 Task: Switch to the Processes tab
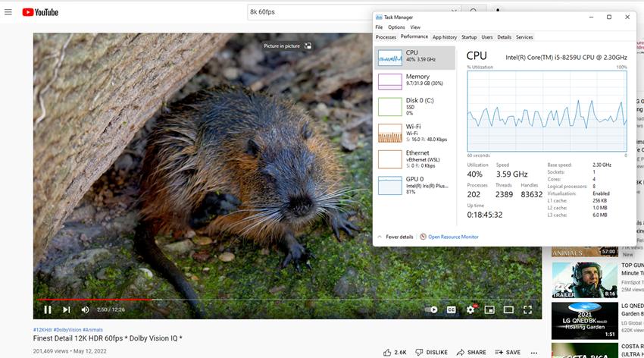(x=386, y=37)
